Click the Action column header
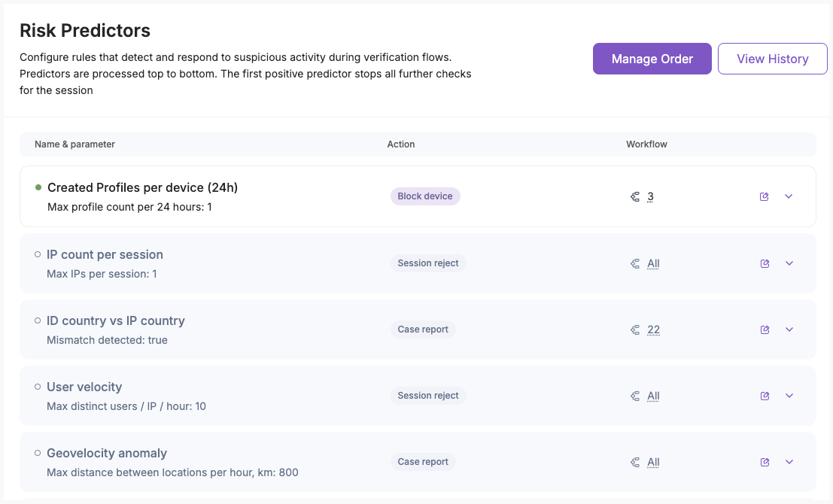Image resolution: width=833 pixels, height=504 pixels. tap(401, 144)
